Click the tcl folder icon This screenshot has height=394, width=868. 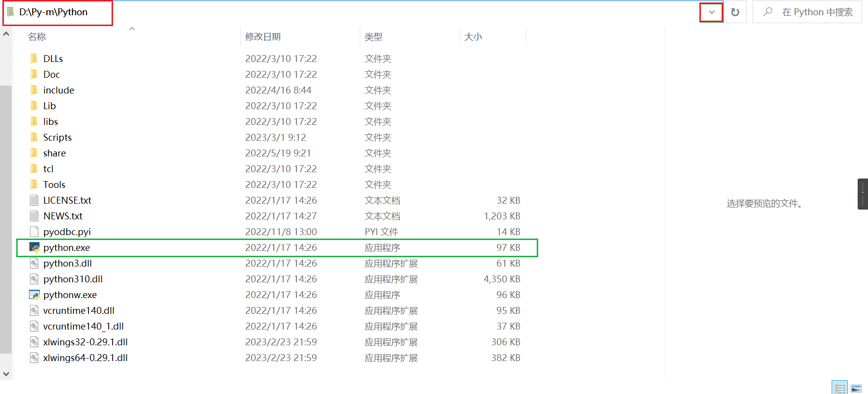point(34,169)
